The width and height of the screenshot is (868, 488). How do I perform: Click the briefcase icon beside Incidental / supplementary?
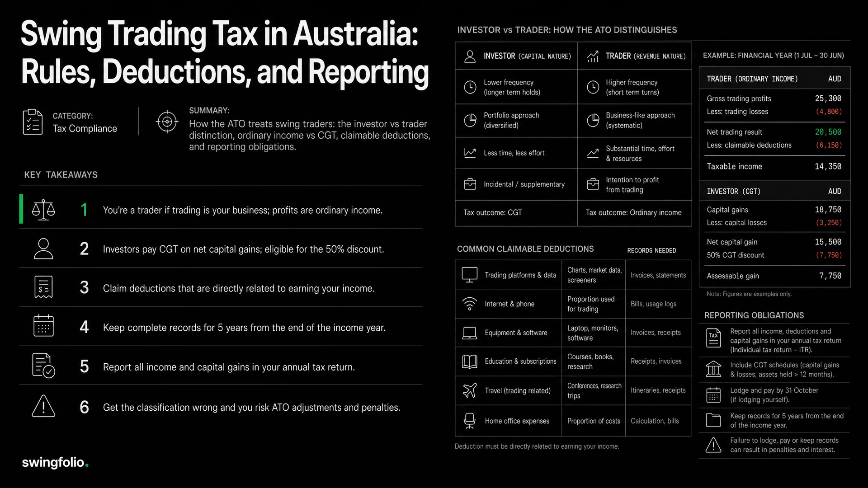470,184
